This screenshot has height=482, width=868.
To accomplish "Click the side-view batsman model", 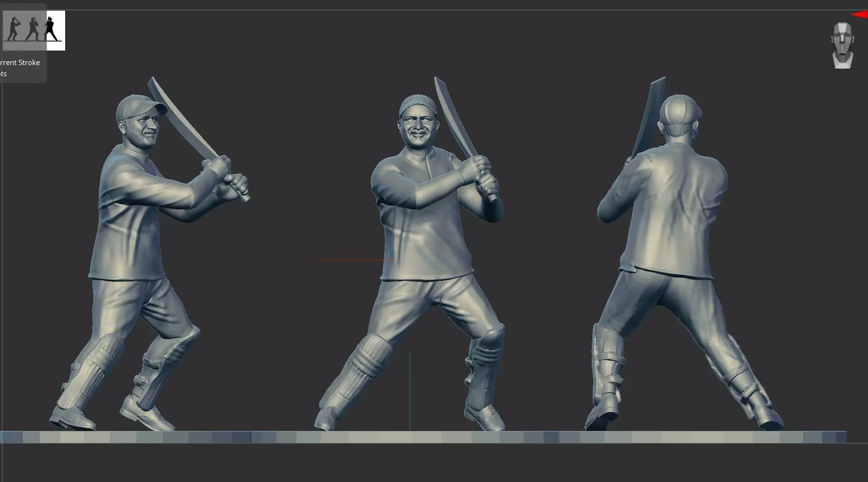I will click(150, 254).
